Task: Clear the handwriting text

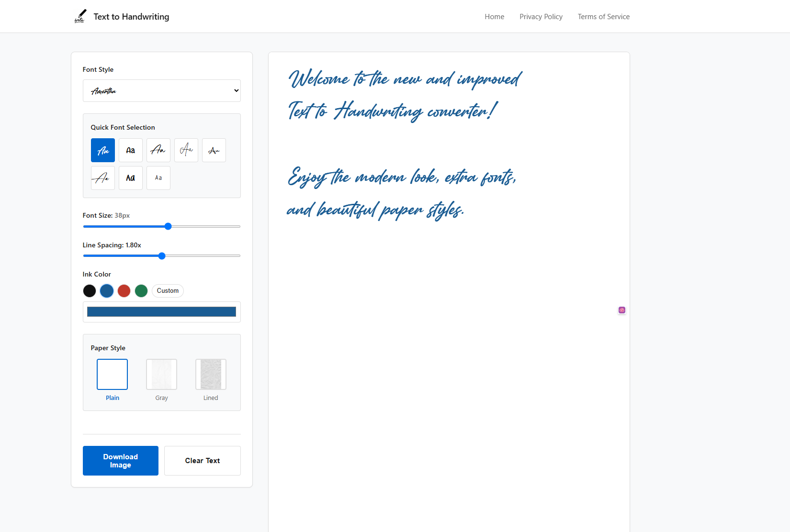Action: coord(202,461)
